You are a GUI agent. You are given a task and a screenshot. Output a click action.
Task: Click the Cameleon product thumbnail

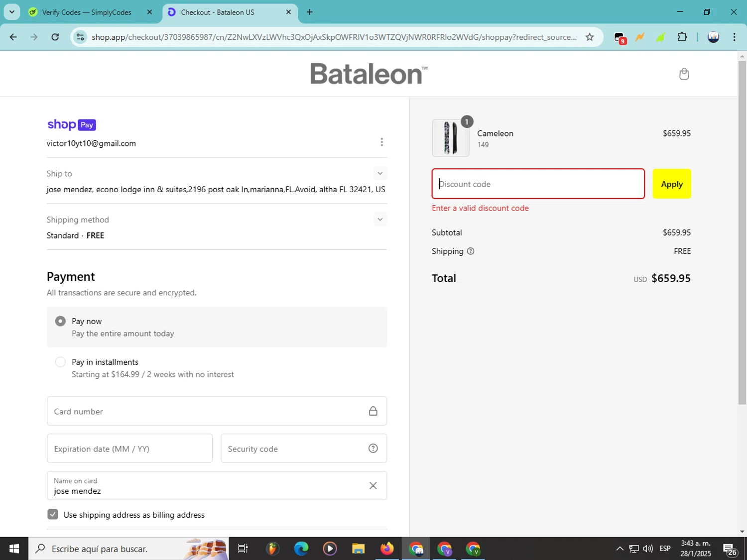[x=451, y=138]
